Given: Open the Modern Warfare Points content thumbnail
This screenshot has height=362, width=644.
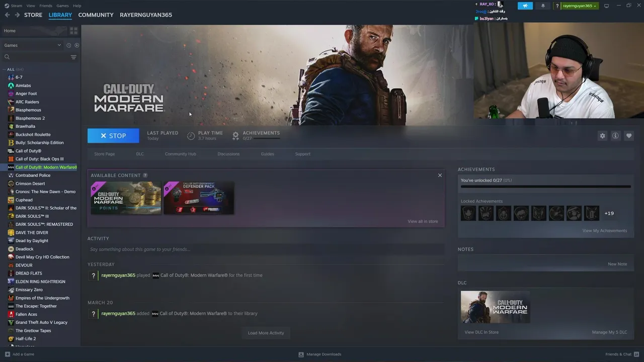Looking at the screenshot, I should pyautogui.click(x=126, y=198).
